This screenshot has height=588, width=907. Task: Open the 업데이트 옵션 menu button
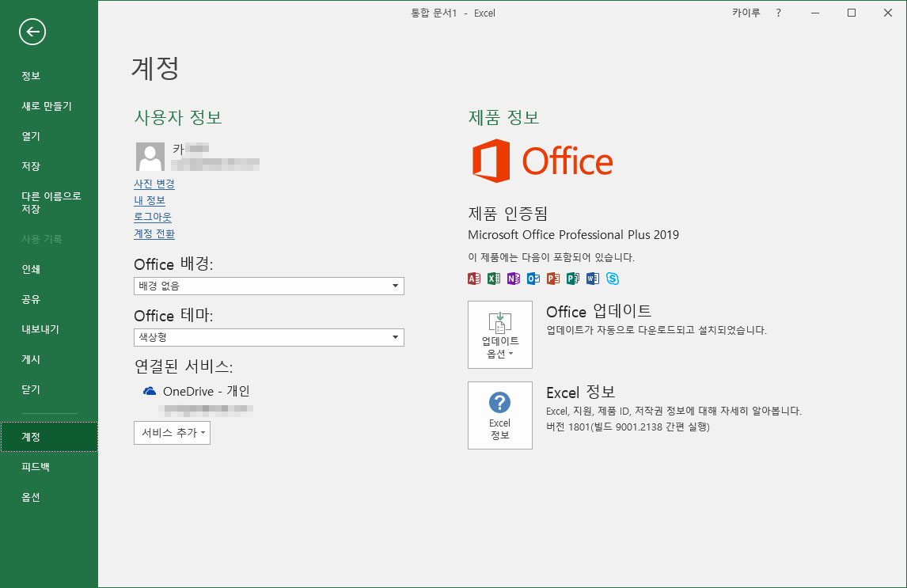499,335
